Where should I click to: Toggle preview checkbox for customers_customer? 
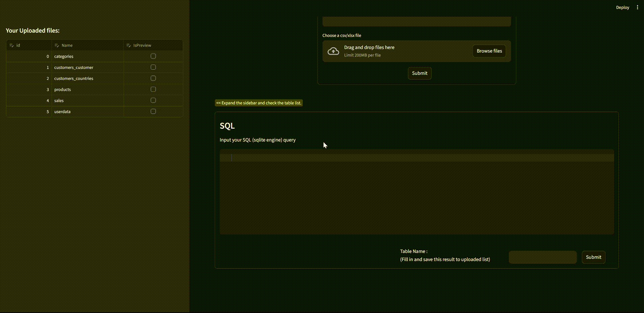(x=153, y=67)
